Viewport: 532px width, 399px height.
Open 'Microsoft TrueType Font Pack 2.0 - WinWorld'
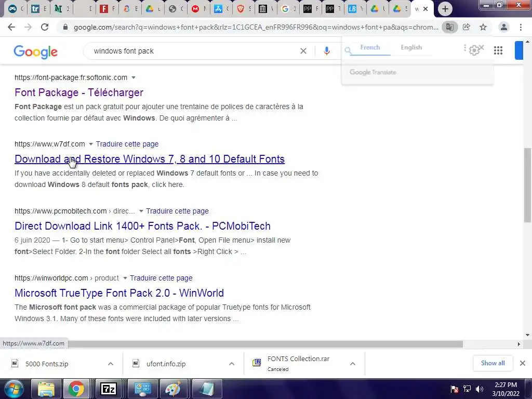[x=119, y=293]
